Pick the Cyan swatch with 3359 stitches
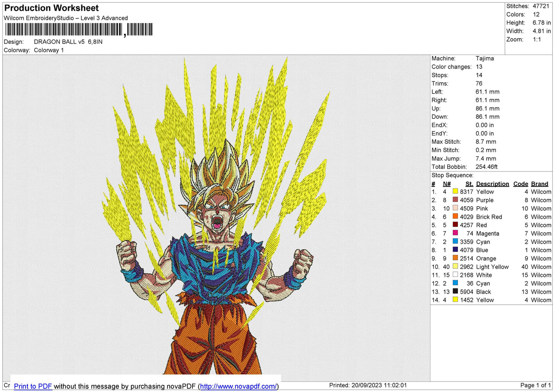The image size is (555, 392). pos(456,242)
